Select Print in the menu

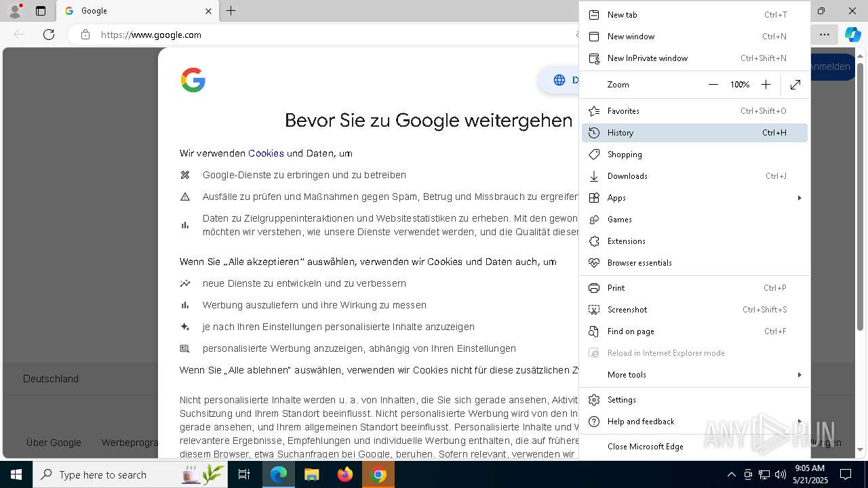point(694,288)
